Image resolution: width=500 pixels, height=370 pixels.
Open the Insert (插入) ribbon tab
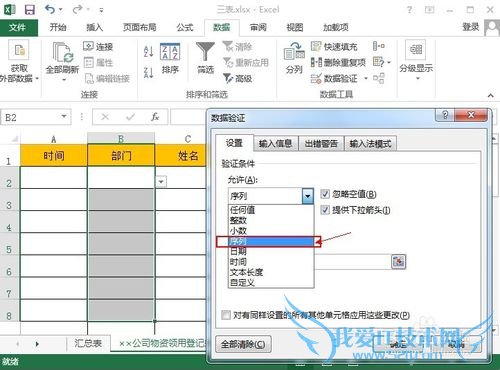tap(95, 27)
